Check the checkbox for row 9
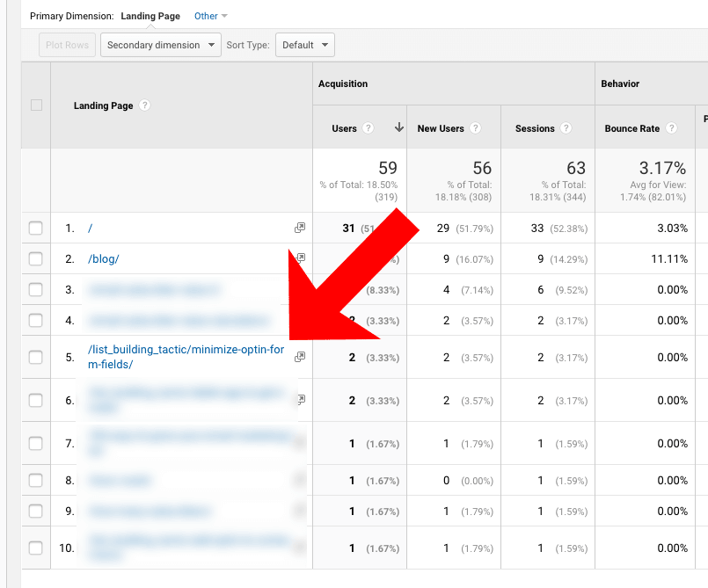Screen dimensions: 708x588 (36, 511)
